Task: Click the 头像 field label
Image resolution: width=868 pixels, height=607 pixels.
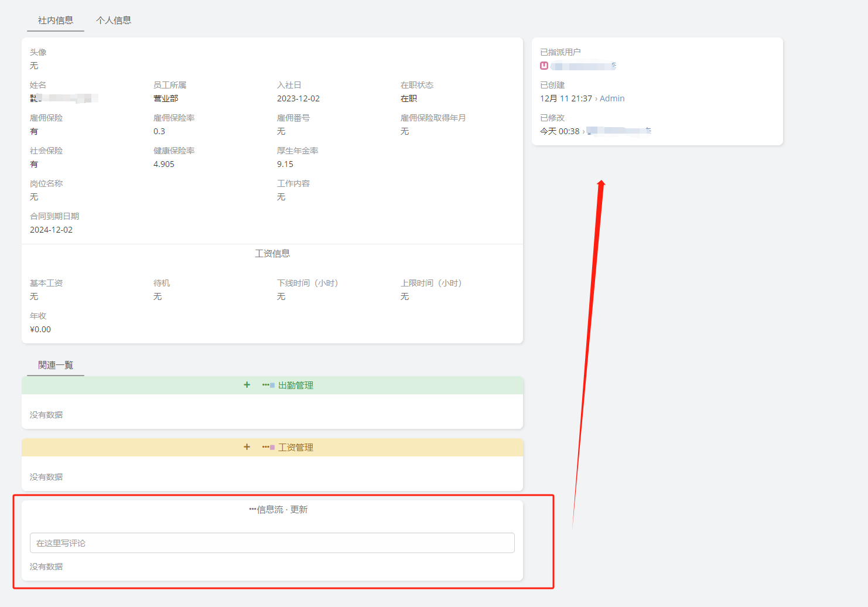Action: (38, 52)
